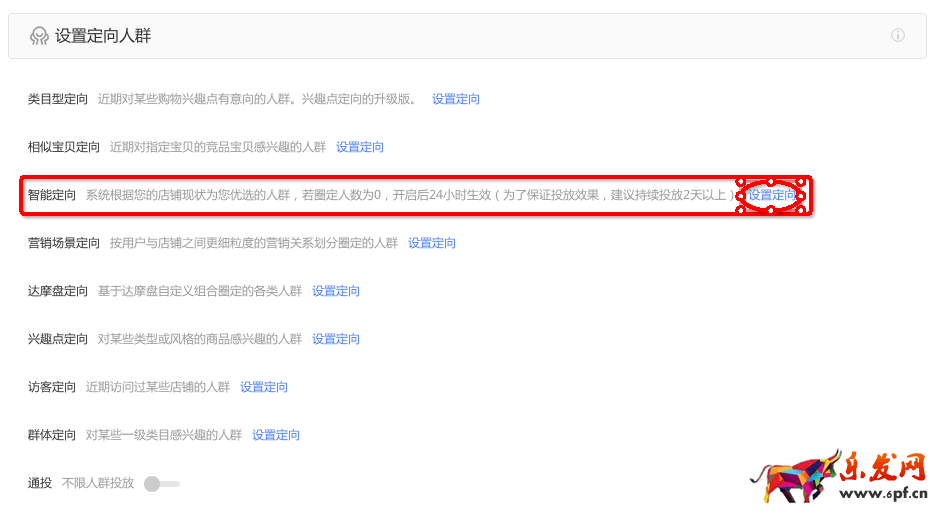Open 设置定向 link for 相似宝贝定向

(x=360, y=147)
